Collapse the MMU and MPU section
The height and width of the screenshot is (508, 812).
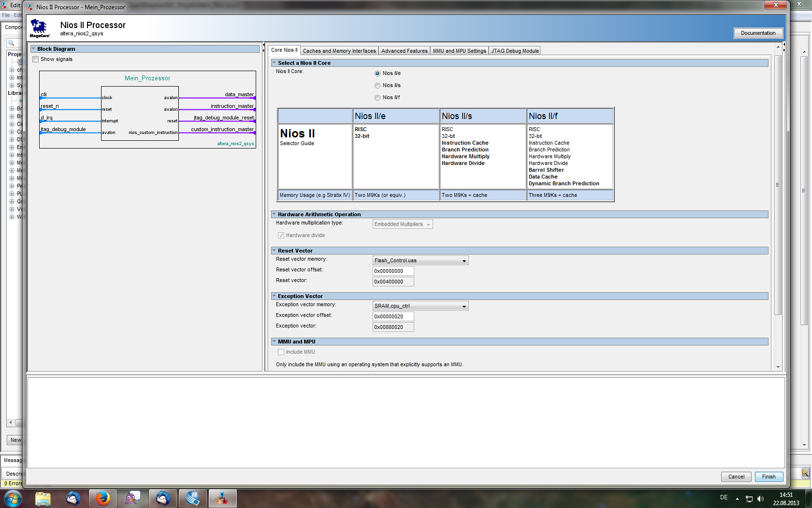tap(274, 342)
